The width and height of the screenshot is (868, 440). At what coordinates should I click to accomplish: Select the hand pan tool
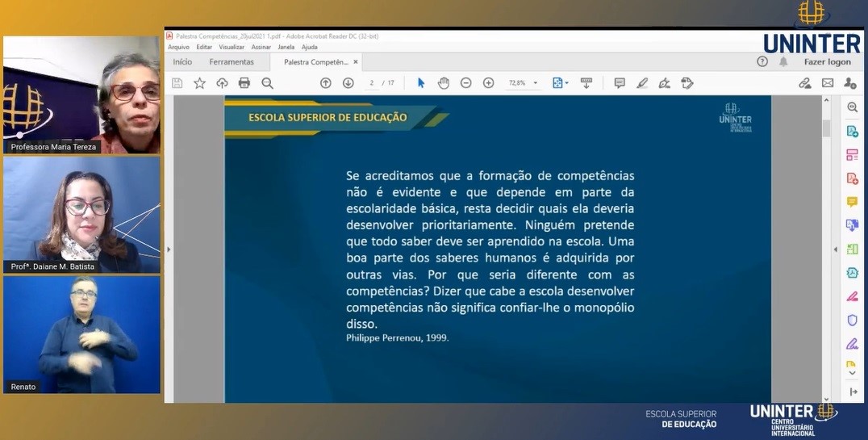pyautogui.click(x=443, y=83)
